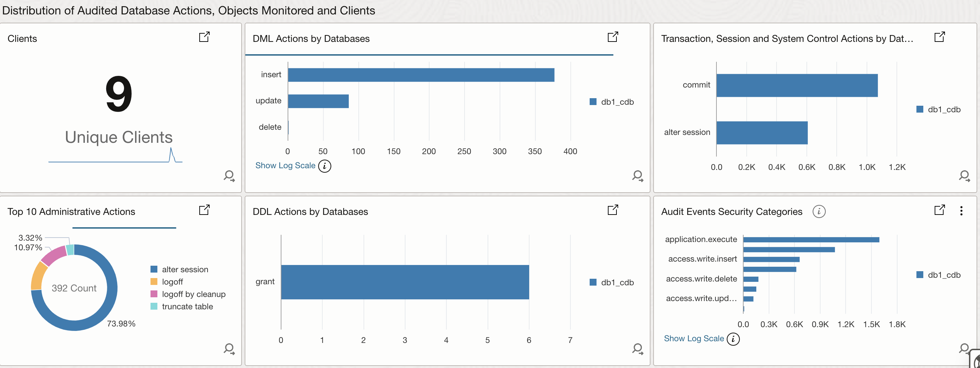Viewport: 980px width, 368px height.
Task: Open DML Actions by Databases in new window
Action: (613, 37)
